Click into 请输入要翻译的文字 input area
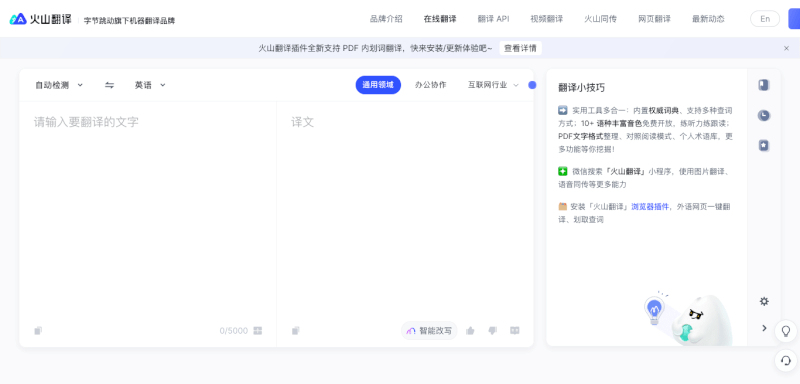The image size is (800, 384). click(148, 212)
